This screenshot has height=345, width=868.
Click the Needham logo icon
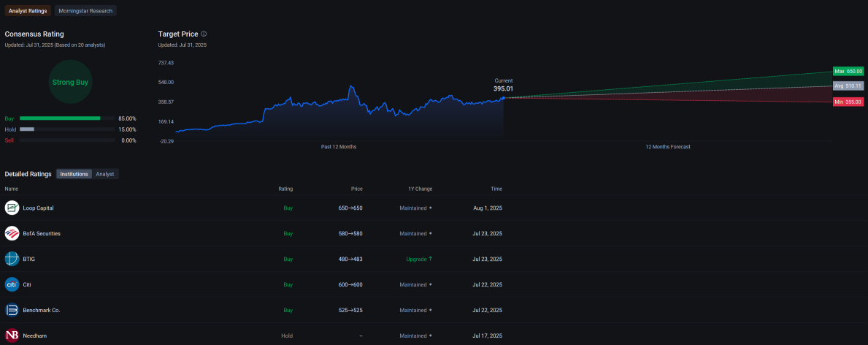coord(12,335)
